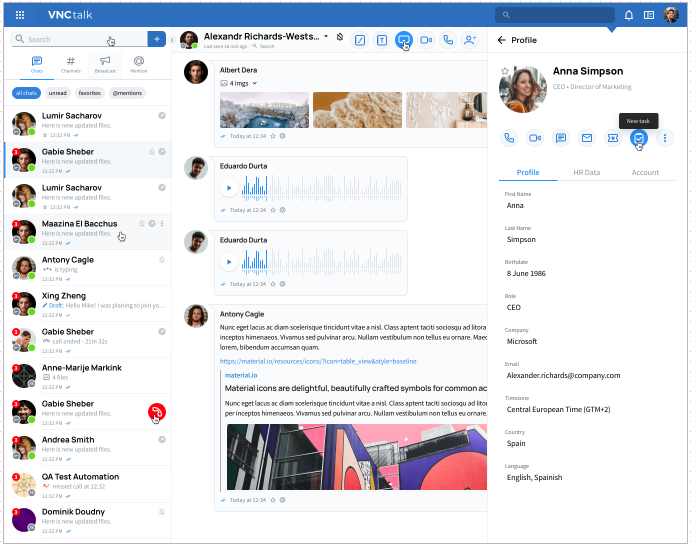The width and height of the screenshot is (692, 545).
Task: Open the material.io resources link
Action: click(318, 361)
